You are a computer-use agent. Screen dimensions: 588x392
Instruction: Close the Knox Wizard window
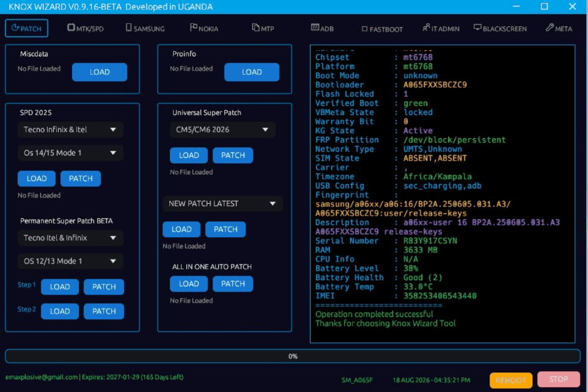coord(572,6)
